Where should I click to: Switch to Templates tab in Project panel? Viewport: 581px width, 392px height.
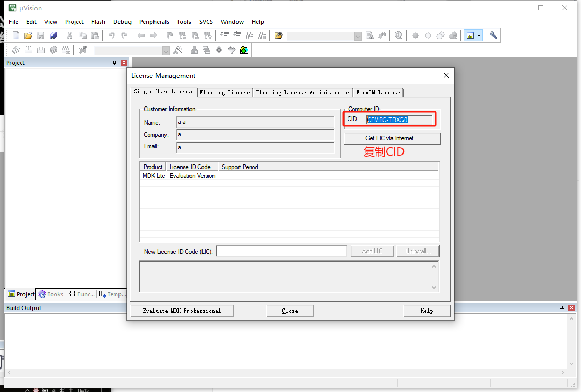point(112,294)
